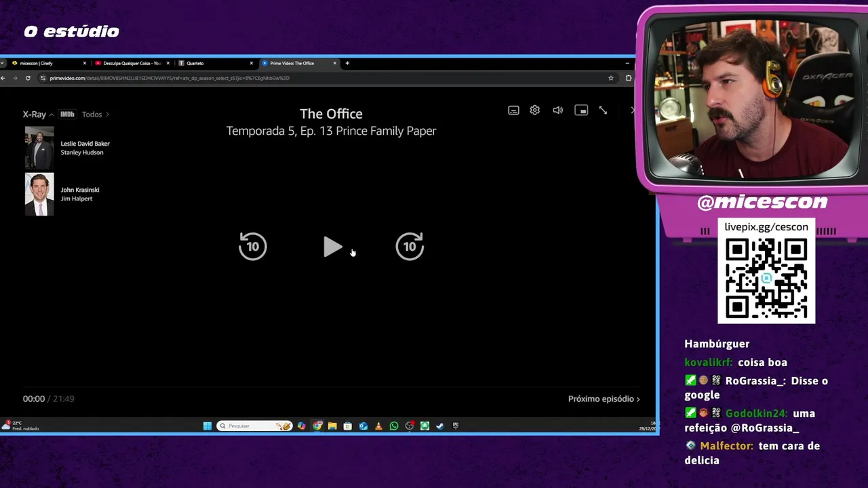Open Microsoft Store from taskbar
The image size is (868, 488).
pos(348,426)
